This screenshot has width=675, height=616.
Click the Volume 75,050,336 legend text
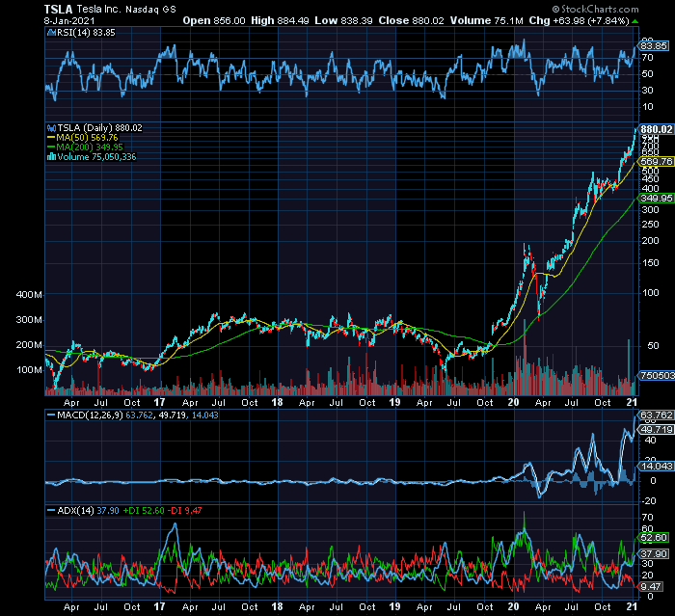tap(96, 157)
